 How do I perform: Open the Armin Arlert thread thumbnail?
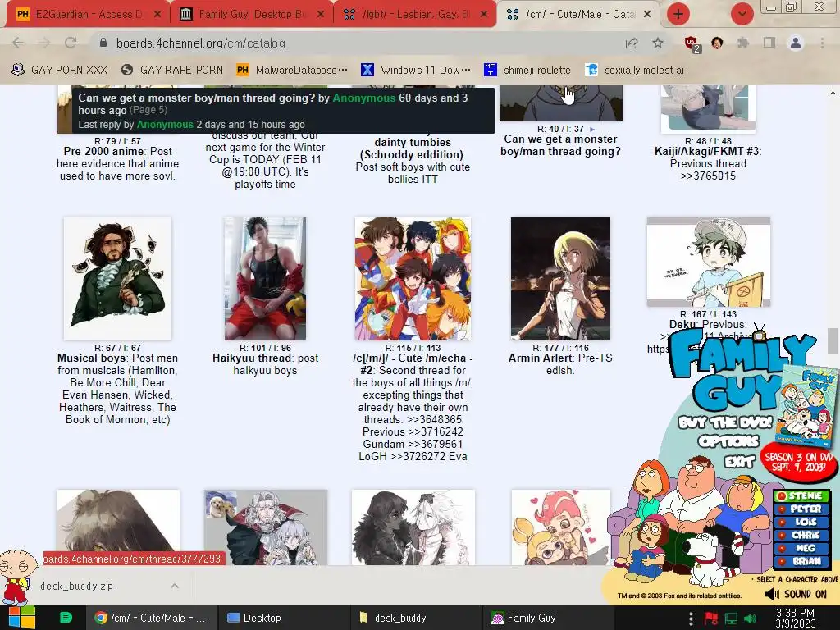[x=560, y=279]
